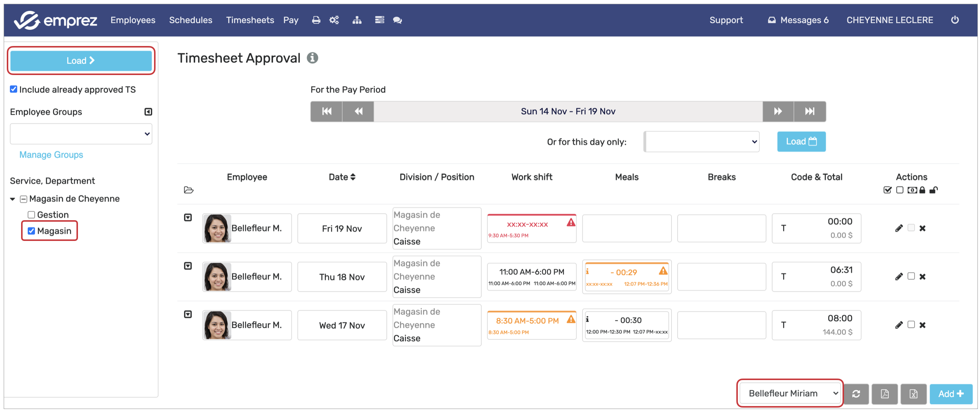The image size is (980, 414).
Task: Click the info icon beside Timesheet Approval
Action: tap(312, 58)
